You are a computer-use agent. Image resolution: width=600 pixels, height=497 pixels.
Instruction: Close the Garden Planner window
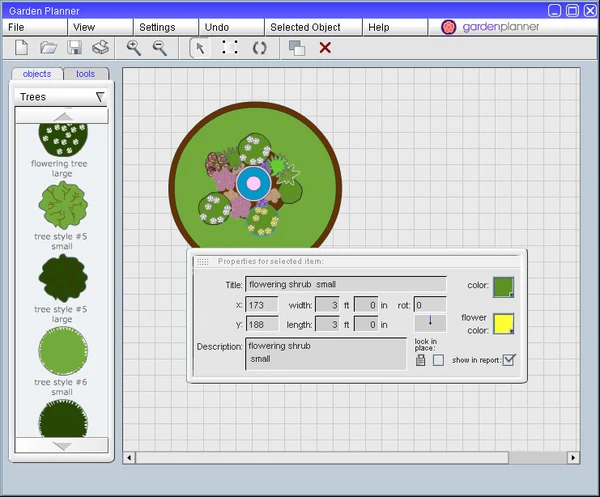coord(590,10)
